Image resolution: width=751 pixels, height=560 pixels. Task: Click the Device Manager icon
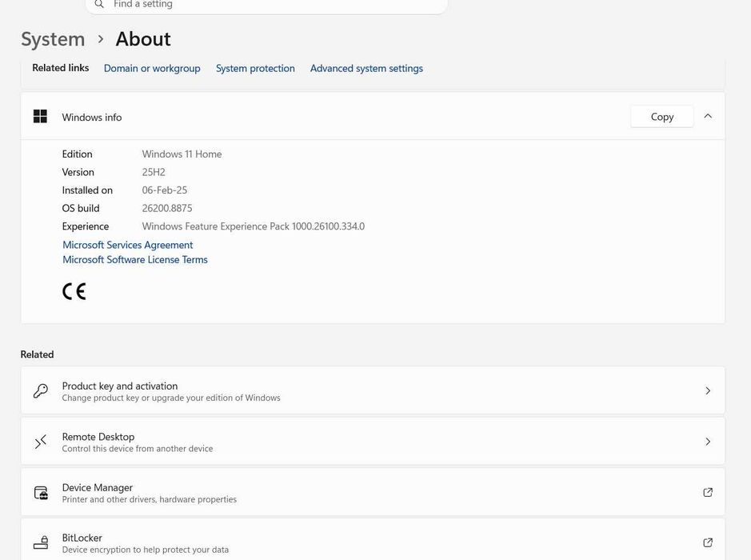pyautogui.click(x=42, y=493)
